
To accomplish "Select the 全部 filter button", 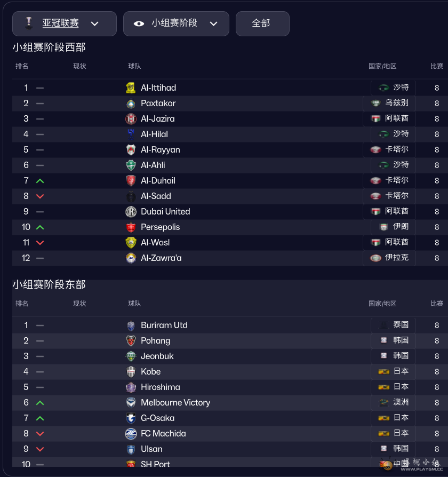I will tap(261, 23).
